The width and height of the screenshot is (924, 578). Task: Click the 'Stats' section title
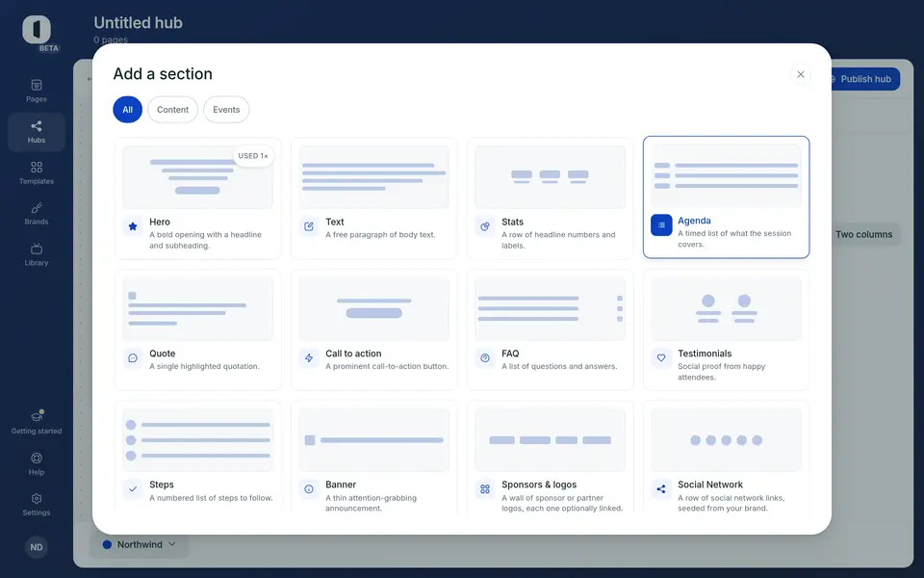[512, 222]
